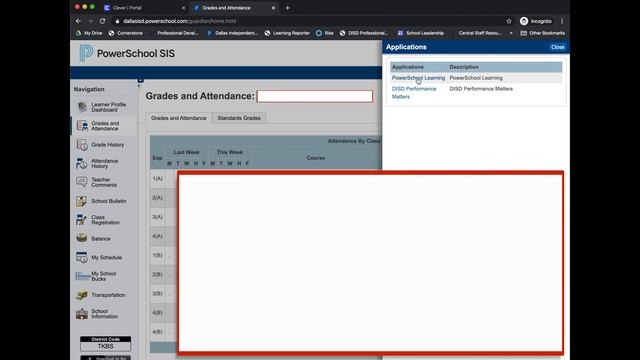Click the Description column header
The width and height of the screenshot is (640, 360).
click(464, 67)
